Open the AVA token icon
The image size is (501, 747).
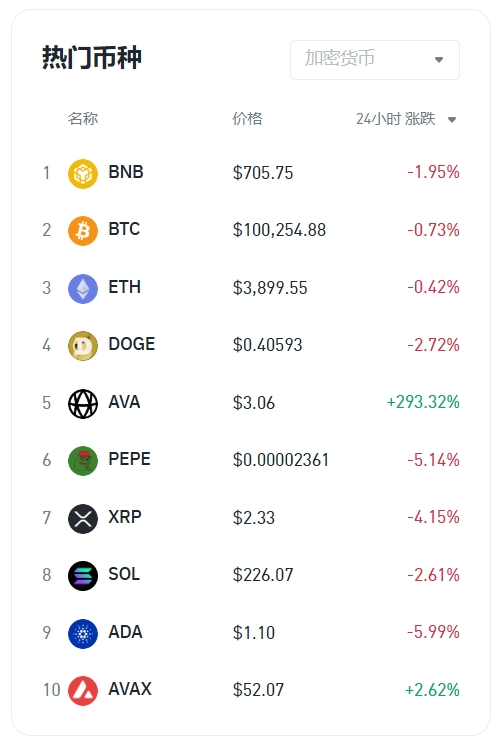coord(83,404)
